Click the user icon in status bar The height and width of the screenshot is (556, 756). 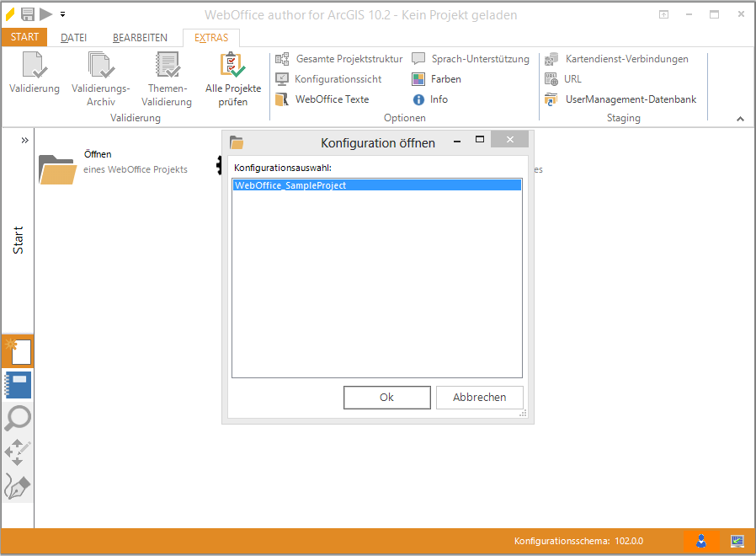tap(700, 541)
